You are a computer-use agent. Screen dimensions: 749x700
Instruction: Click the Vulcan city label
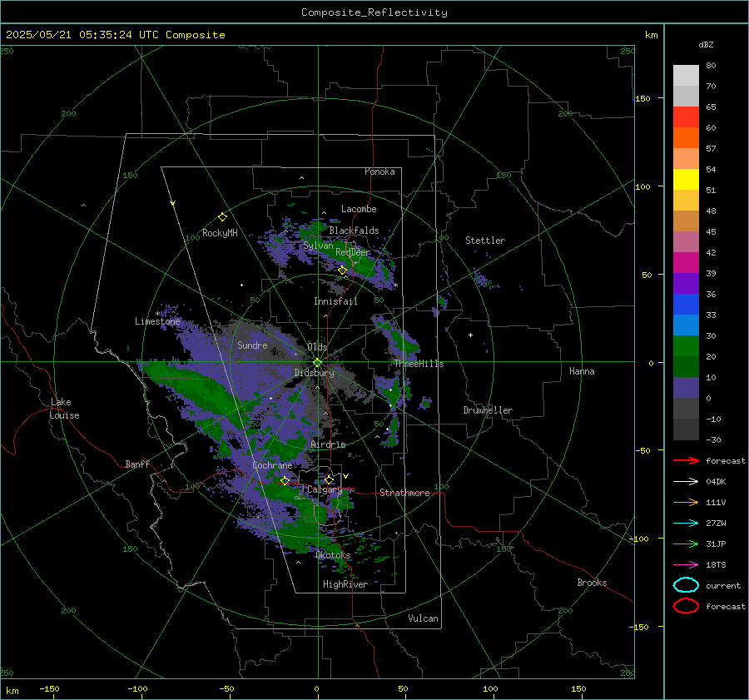point(423,618)
